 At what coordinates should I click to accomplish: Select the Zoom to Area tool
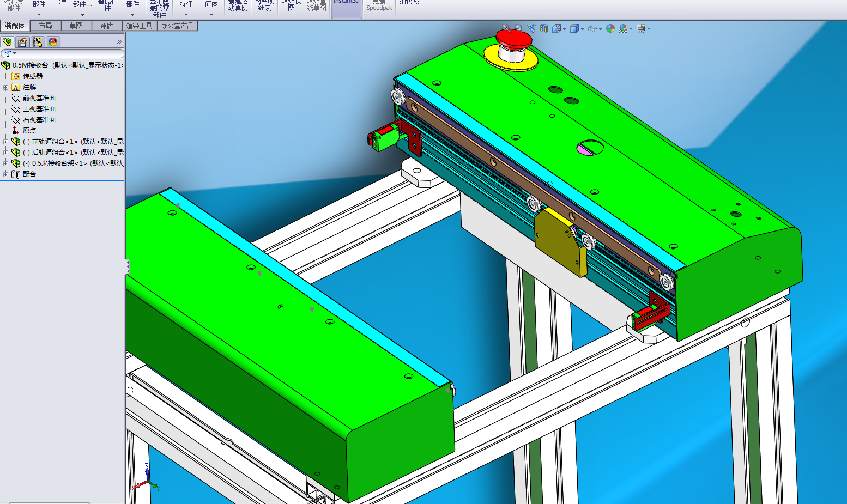[x=518, y=28]
